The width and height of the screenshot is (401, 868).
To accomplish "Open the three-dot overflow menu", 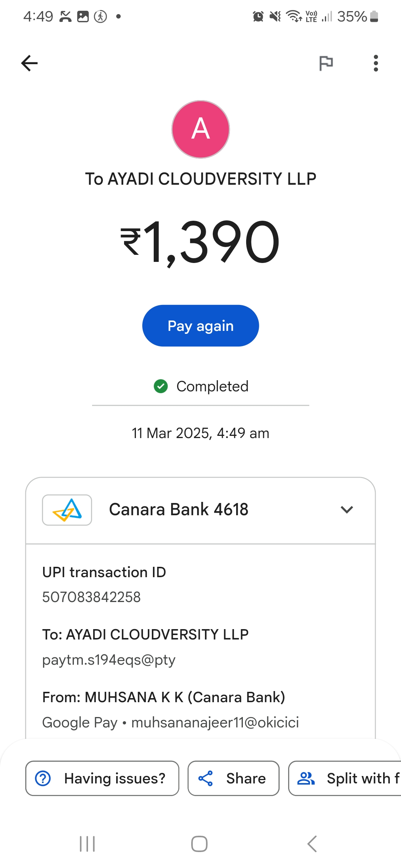I will tap(376, 63).
